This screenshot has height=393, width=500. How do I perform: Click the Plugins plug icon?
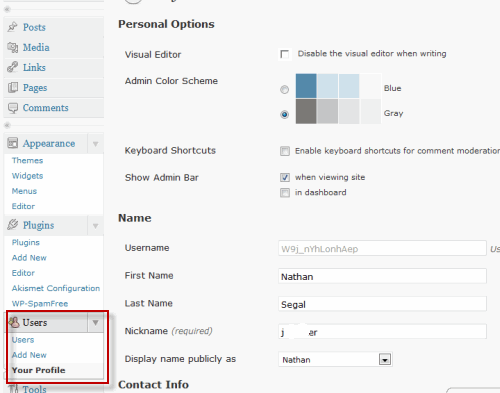click(x=13, y=225)
